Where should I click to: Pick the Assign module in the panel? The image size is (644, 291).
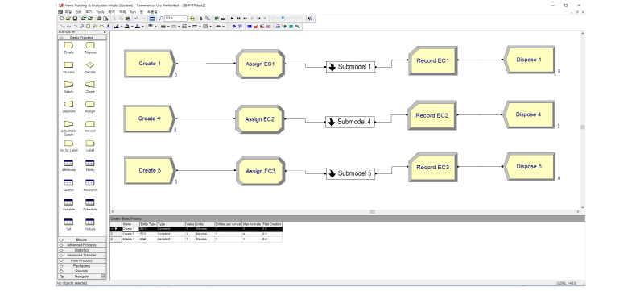(90, 104)
